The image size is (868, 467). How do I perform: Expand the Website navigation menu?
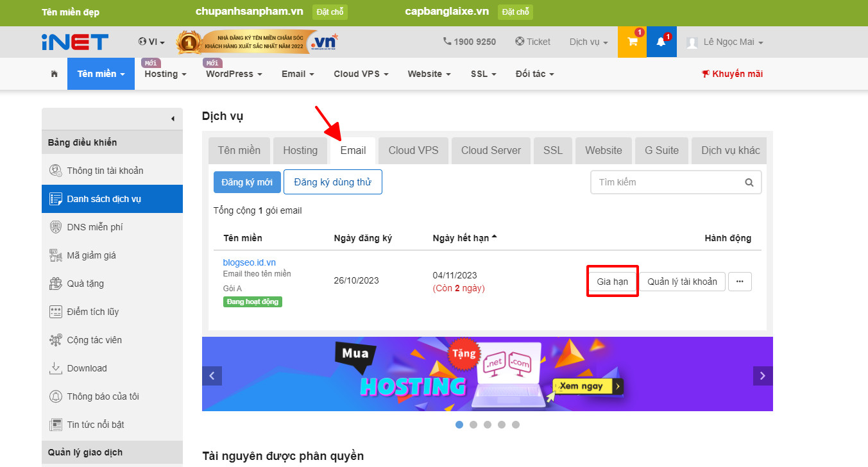point(429,74)
